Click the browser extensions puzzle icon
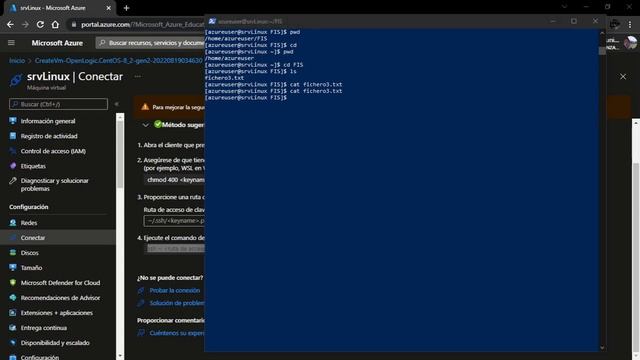Viewport: 640px width, 360px height. point(615,24)
